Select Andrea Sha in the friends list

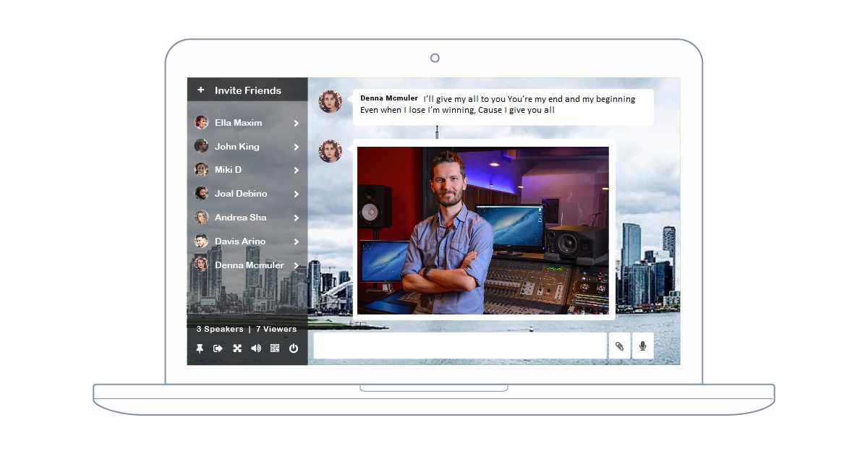click(240, 218)
